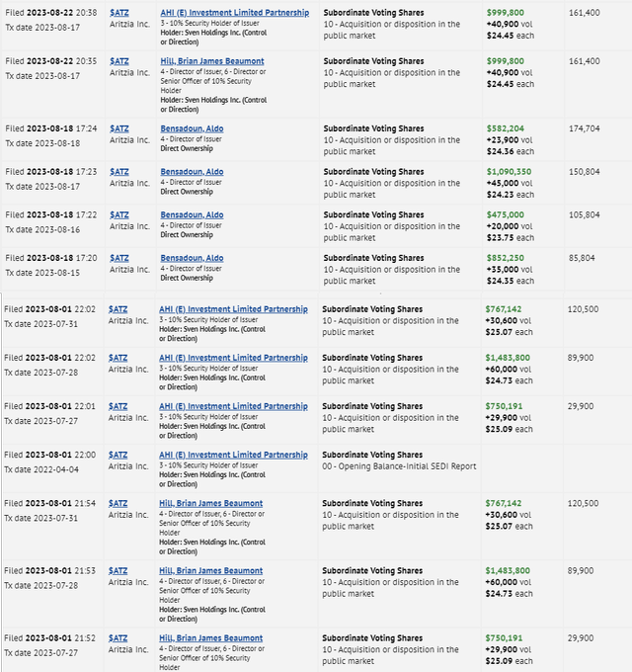This screenshot has height=672, width=632.
Task: Open AHI (E) Investment link in $767,142 row
Action: coord(234,309)
